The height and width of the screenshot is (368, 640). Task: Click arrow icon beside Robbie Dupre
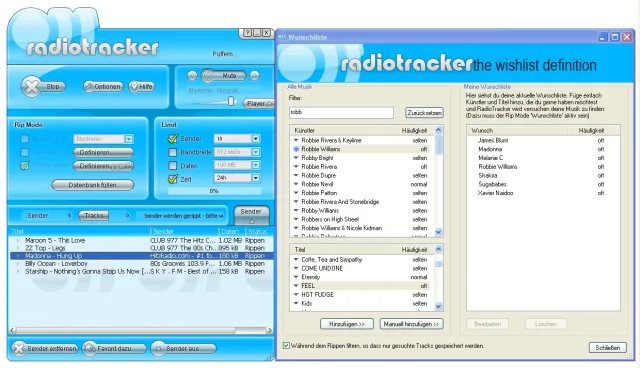(x=296, y=175)
